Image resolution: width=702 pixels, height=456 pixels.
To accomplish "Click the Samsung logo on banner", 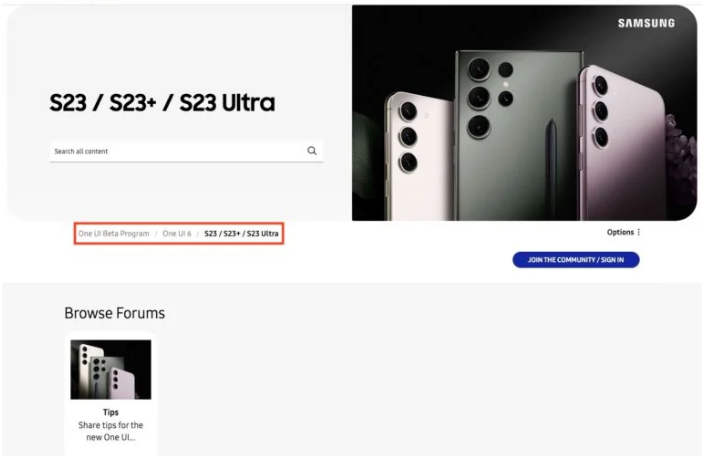I will (646, 23).
